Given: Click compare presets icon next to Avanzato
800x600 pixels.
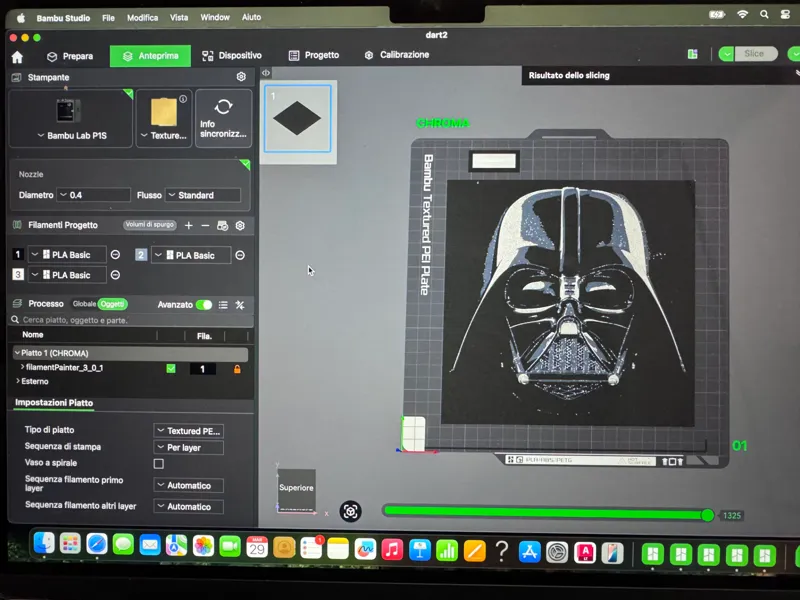Looking at the screenshot, I should click(x=240, y=305).
